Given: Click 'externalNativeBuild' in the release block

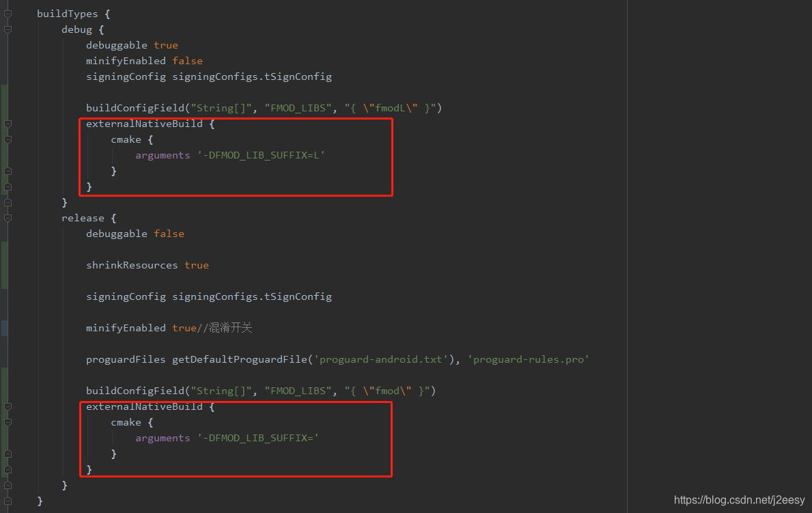Looking at the screenshot, I should point(145,406).
